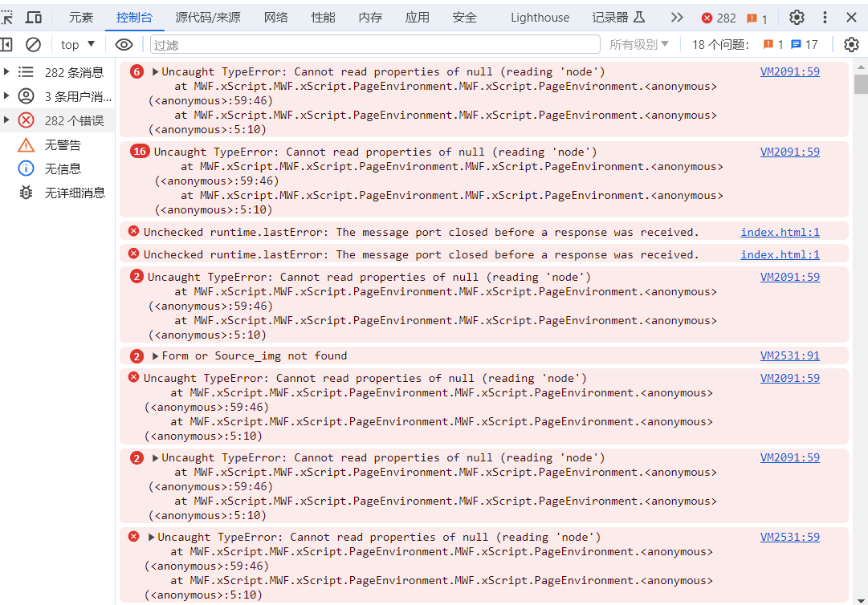Open the 源代码/来源 tab

208,18
